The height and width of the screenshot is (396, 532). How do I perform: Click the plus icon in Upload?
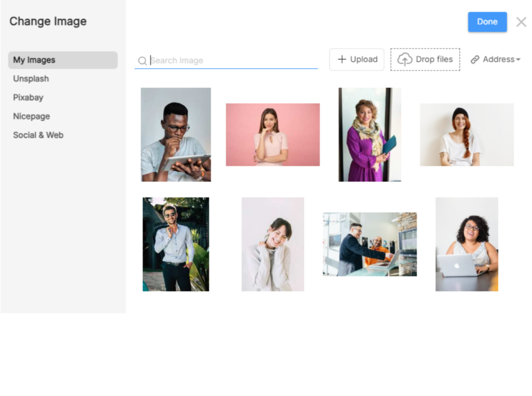342,59
